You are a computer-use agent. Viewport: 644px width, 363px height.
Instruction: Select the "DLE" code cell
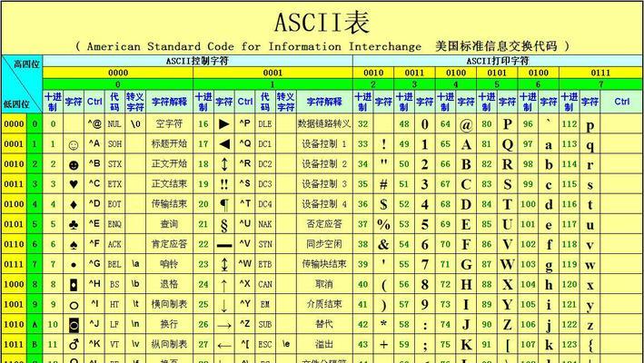click(x=265, y=123)
